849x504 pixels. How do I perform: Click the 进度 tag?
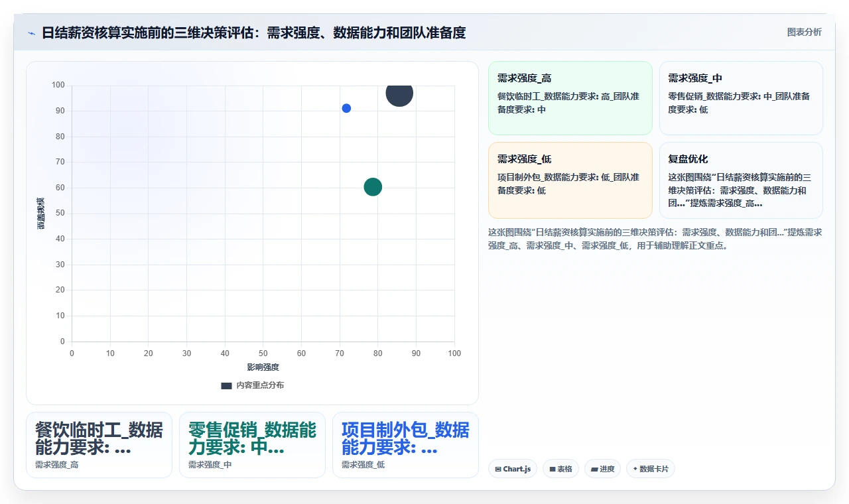(602, 469)
